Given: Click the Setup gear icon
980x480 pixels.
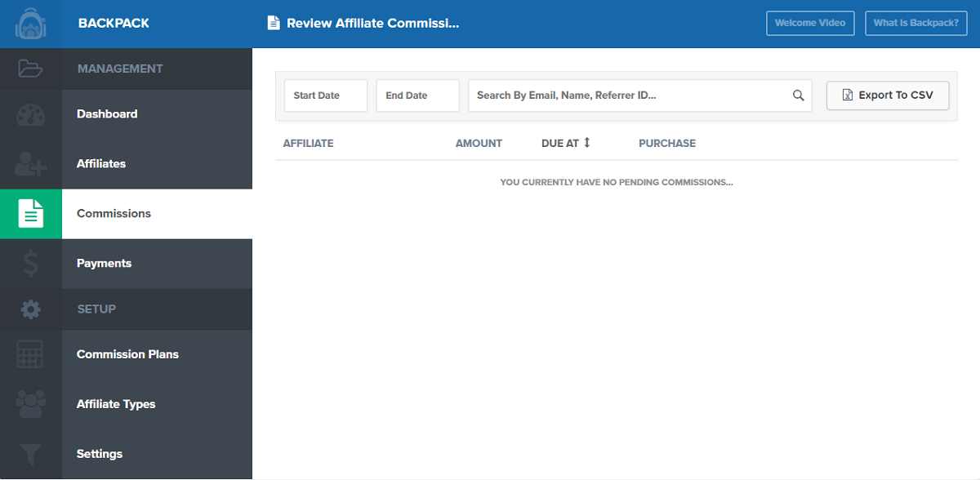Looking at the screenshot, I should click(x=30, y=309).
